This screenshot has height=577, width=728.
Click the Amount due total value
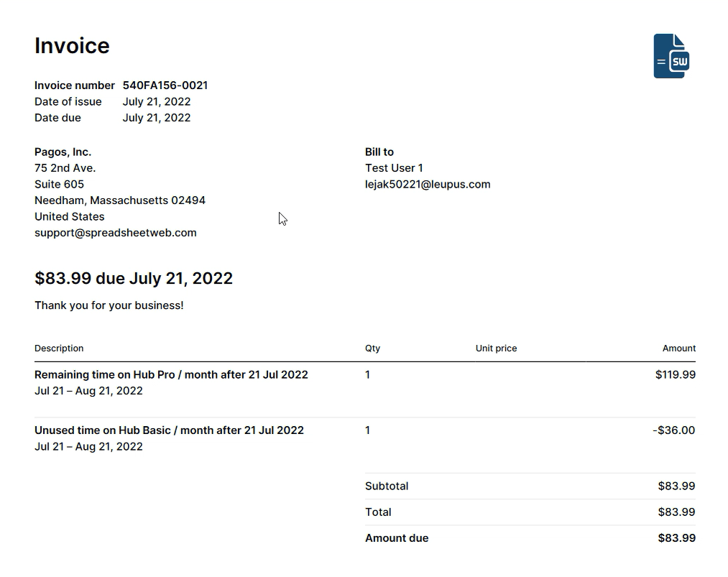pyautogui.click(x=676, y=538)
